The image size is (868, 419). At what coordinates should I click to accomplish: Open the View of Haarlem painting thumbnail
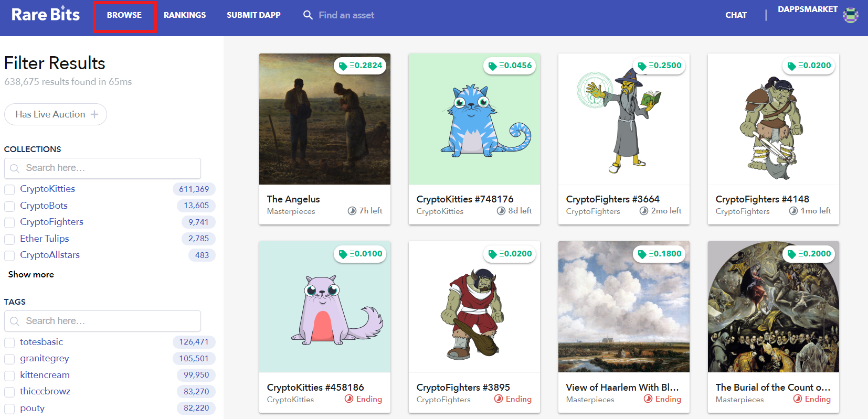624,307
